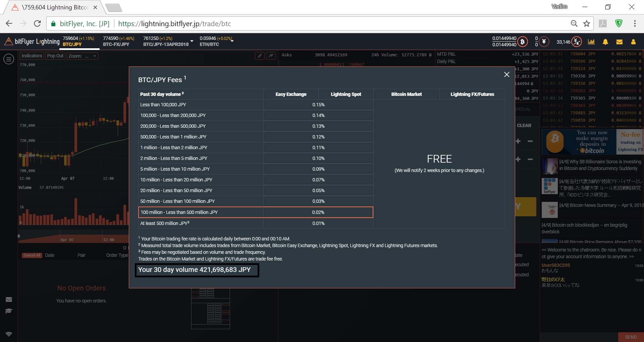Click the Easy Exchange column header
Screen dimensions: 644x342
291,94
